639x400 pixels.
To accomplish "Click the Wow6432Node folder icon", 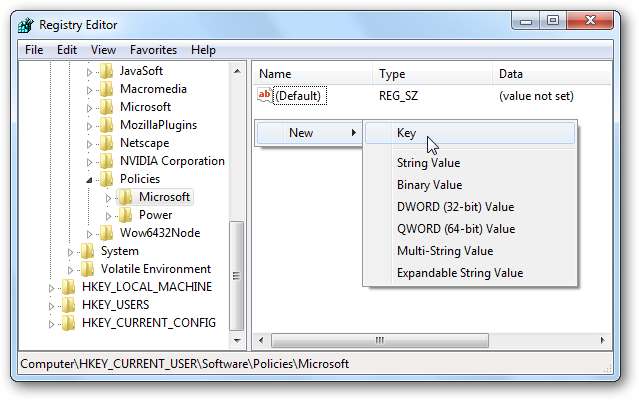I will click(x=106, y=233).
